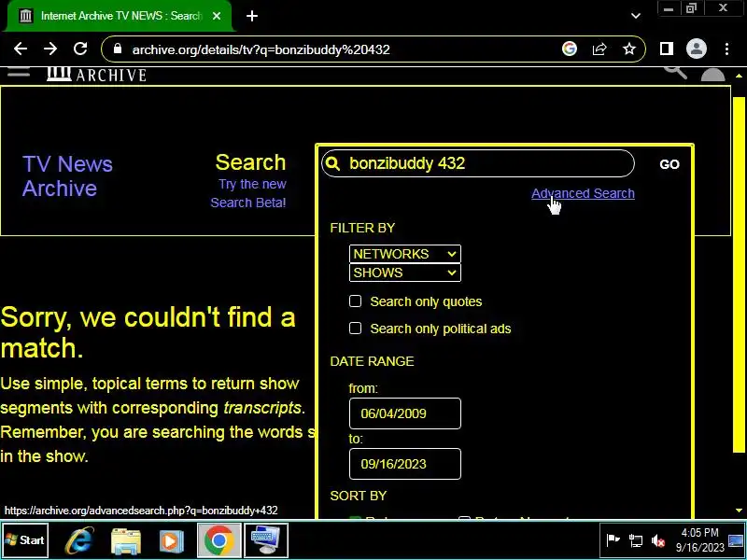Close the Internet Archive TV NEWS tab
The width and height of the screenshot is (747, 560).
point(217,16)
